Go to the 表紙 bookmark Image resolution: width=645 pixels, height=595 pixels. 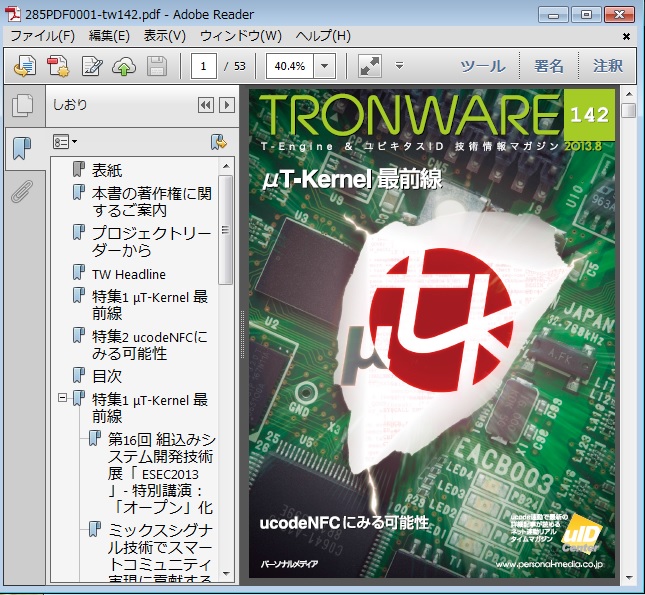point(107,170)
